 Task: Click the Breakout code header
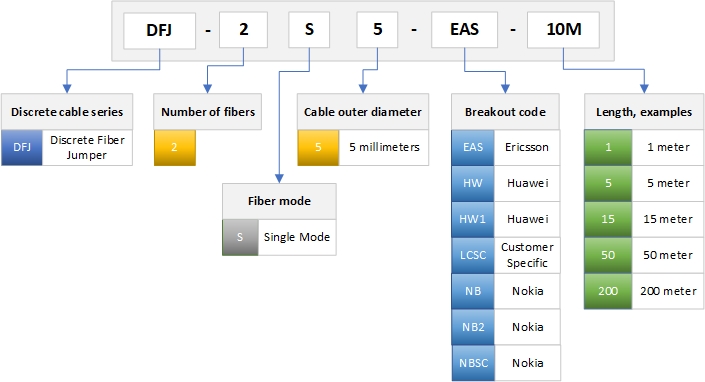click(505, 112)
